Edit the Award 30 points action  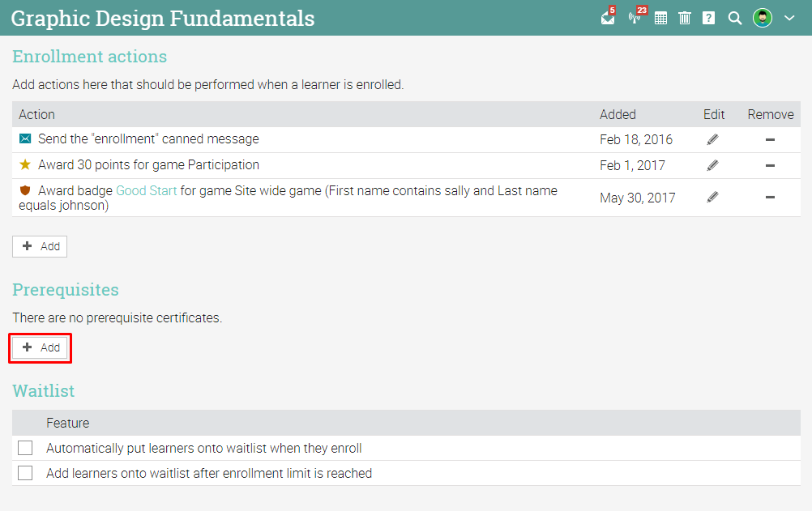[712, 165]
